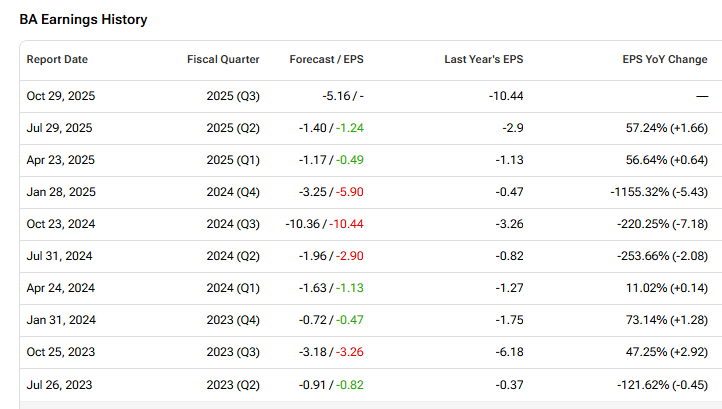This screenshot has height=409, width=722.
Task: Sort by the EPS YoY Change header
Action: 664,60
